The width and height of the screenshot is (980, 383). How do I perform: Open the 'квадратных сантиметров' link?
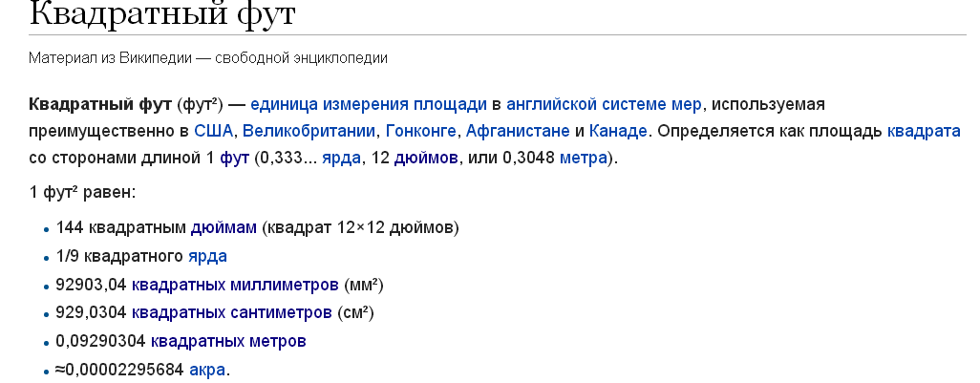tap(232, 312)
